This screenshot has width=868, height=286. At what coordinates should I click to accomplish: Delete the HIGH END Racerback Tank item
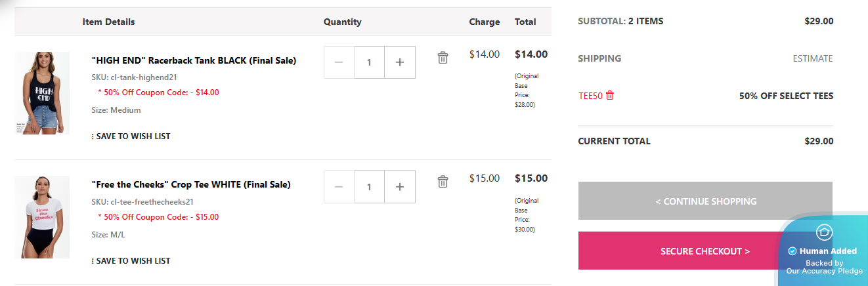click(443, 58)
